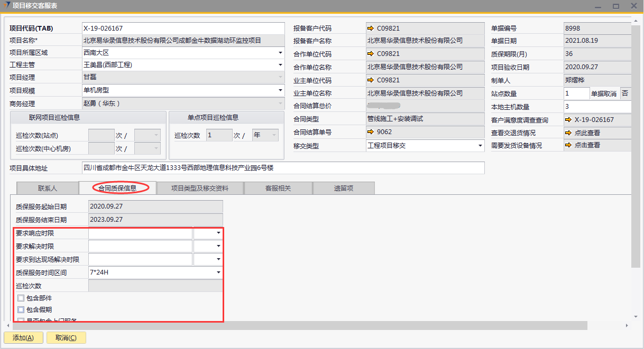This screenshot has height=349, width=644.
Task: Open the 工程主管 dropdown list
Action: (x=280, y=65)
